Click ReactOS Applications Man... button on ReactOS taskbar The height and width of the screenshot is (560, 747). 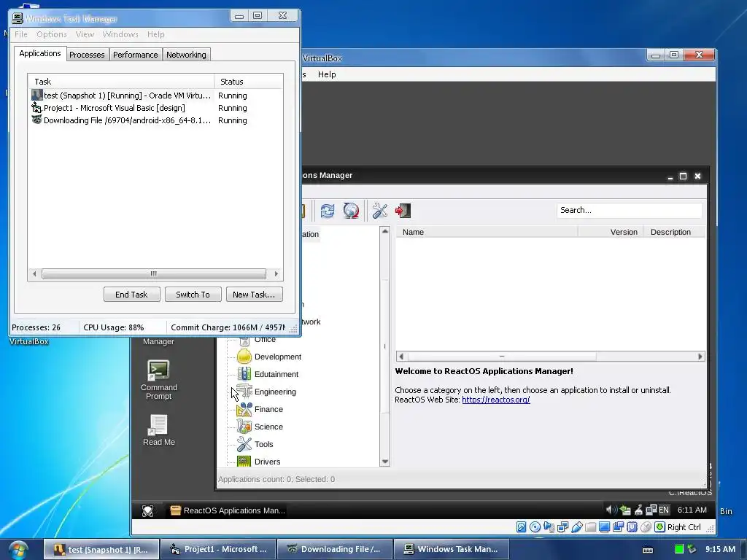(228, 510)
